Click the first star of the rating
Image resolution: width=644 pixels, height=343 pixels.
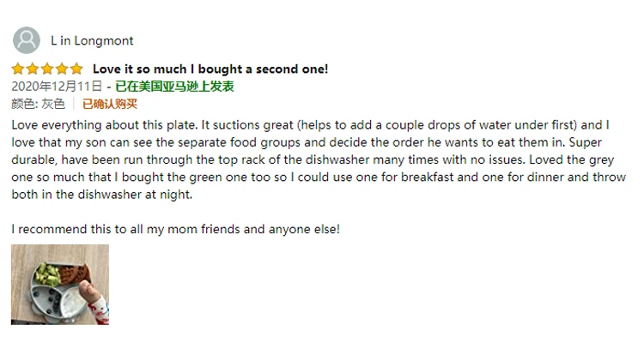click(x=19, y=69)
